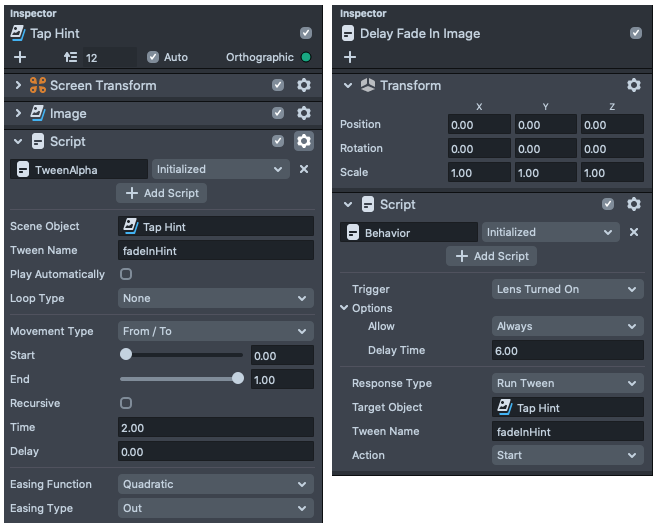The image size is (660, 529).
Task: Click the Delay Time input field
Action: coord(567,351)
